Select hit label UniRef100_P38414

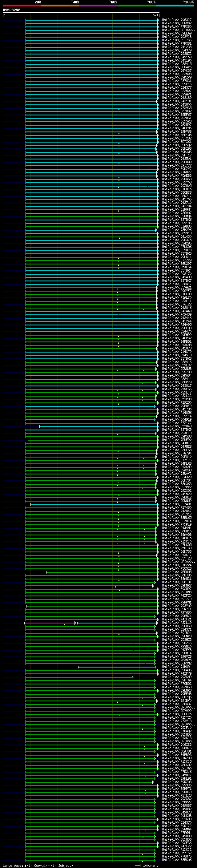pyautogui.click(x=177, y=379)
